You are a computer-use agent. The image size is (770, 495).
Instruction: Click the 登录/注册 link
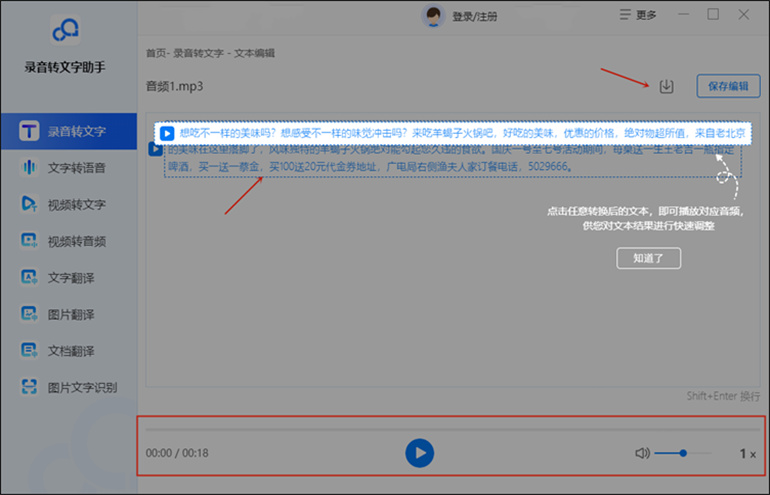[474, 17]
